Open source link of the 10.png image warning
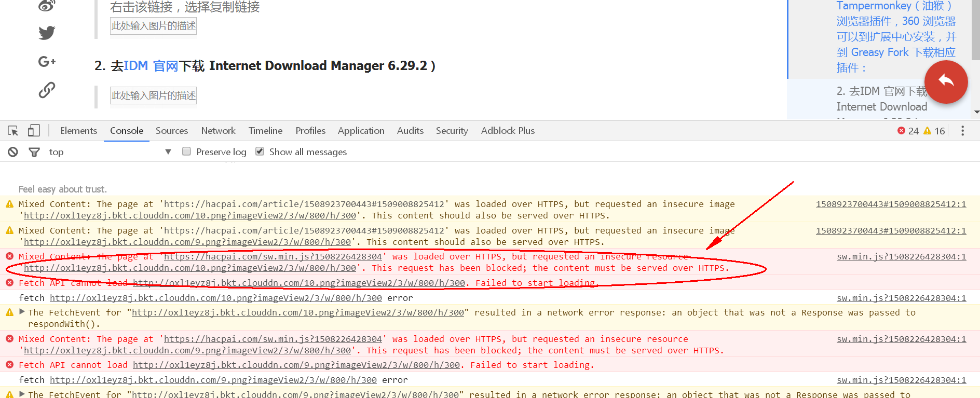 (891, 204)
